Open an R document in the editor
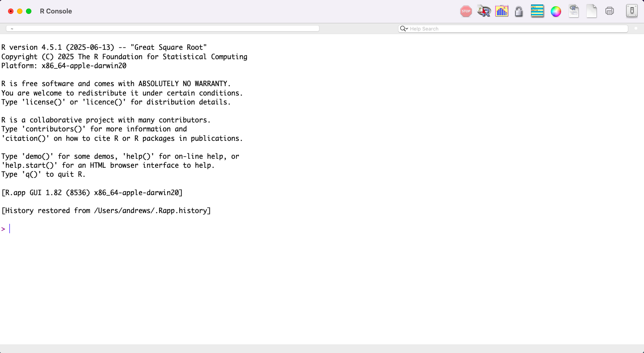This screenshot has width=644, height=353. click(574, 11)
